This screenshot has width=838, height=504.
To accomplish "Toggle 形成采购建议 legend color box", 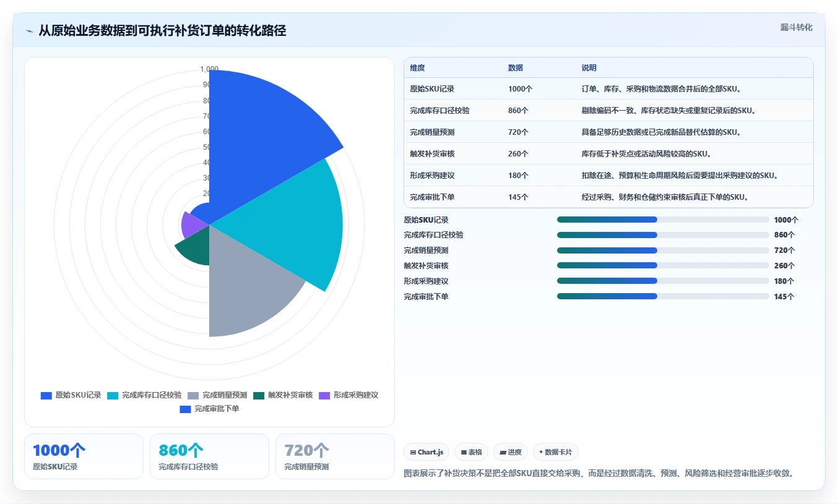I will (324, 395).
